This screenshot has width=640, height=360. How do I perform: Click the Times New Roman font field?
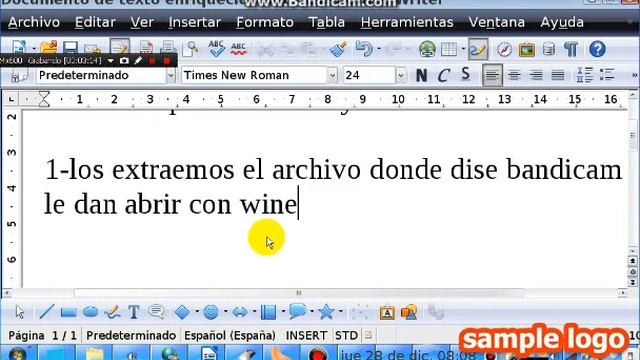tap(254, 76)
